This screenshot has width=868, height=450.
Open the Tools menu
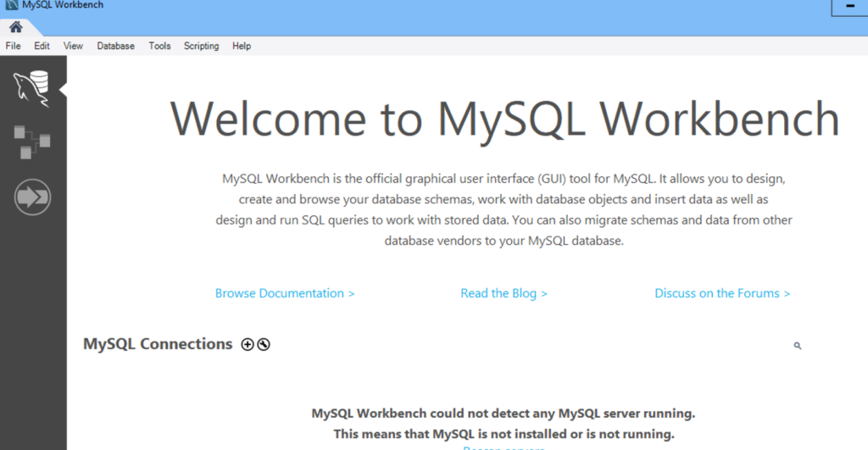159,46
